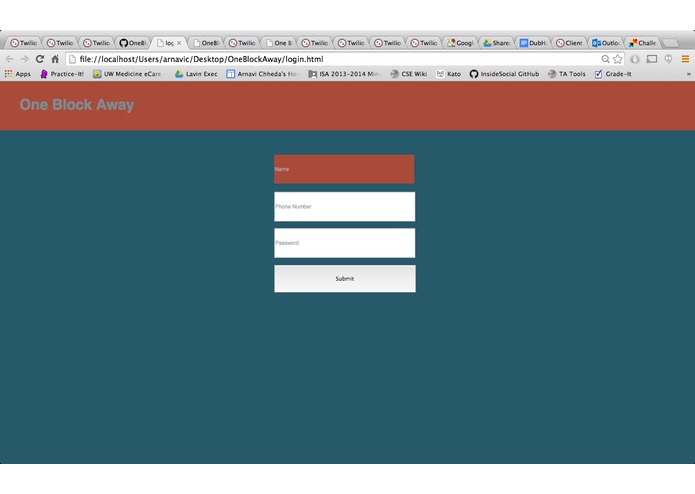Screen dimensions: 695x494
Task: Click the browser Forward arrow
Action: click(x=24, y=59)
